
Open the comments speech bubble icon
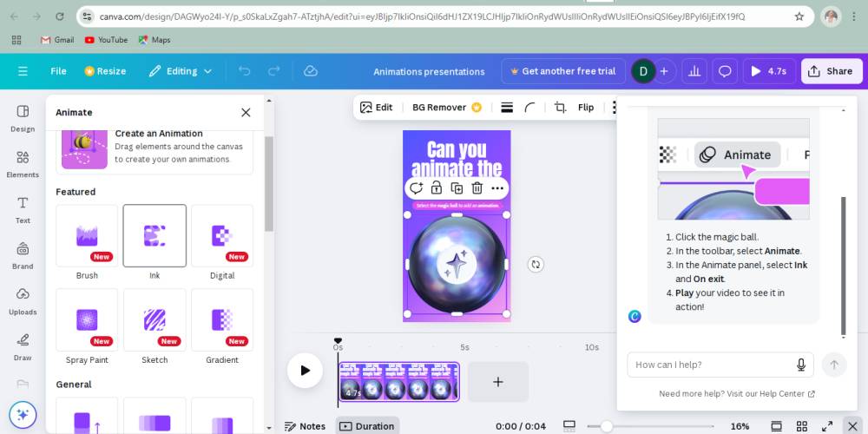[x=725, y=71]
